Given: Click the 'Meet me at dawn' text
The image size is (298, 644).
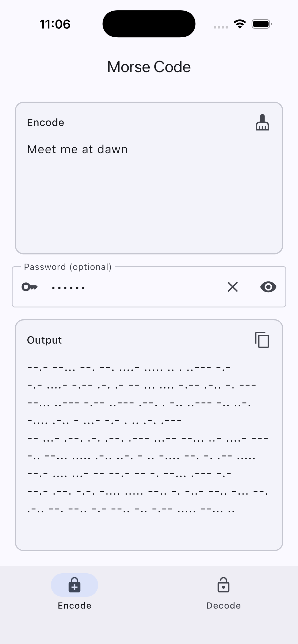Looking at the screenshot, I should [78, 150].
